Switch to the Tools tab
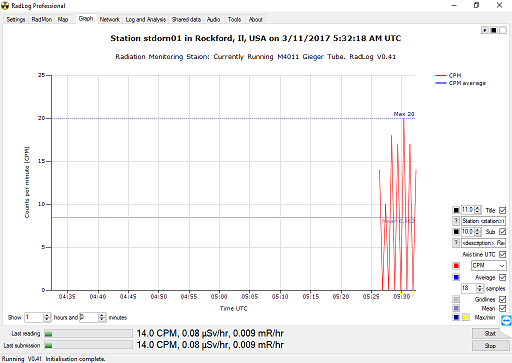The height and width of the screenshot is (363, 512). click(x=234, y=20)
